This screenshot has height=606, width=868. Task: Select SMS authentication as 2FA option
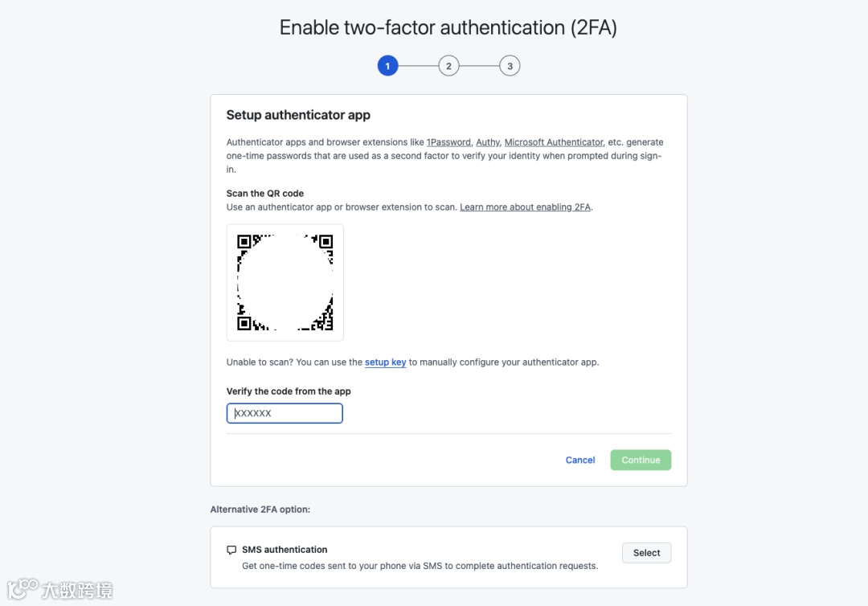646,553
